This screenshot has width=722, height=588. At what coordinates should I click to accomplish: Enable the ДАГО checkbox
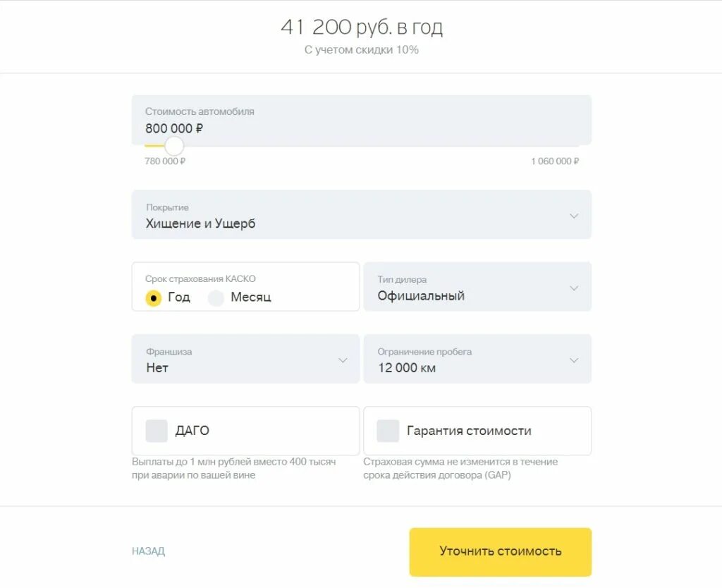pyautogui.click(x=157, y=431)
